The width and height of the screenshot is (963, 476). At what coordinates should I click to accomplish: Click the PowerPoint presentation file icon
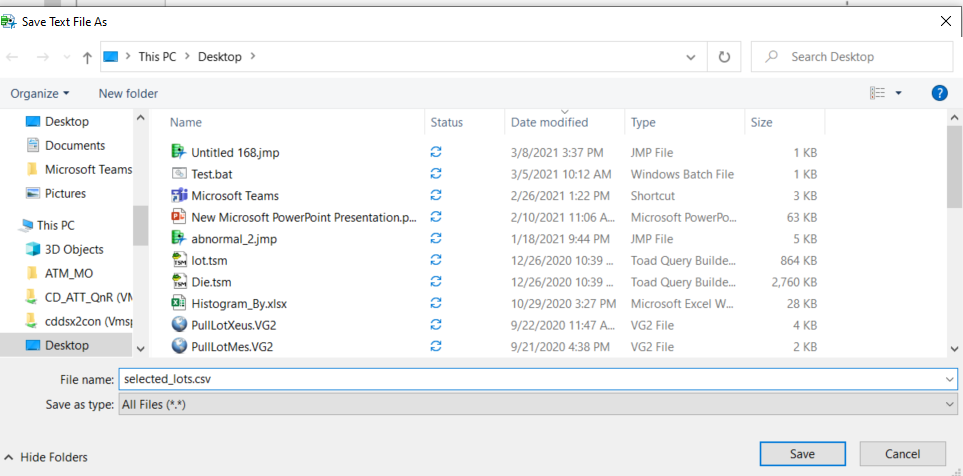tap(179, 217)
